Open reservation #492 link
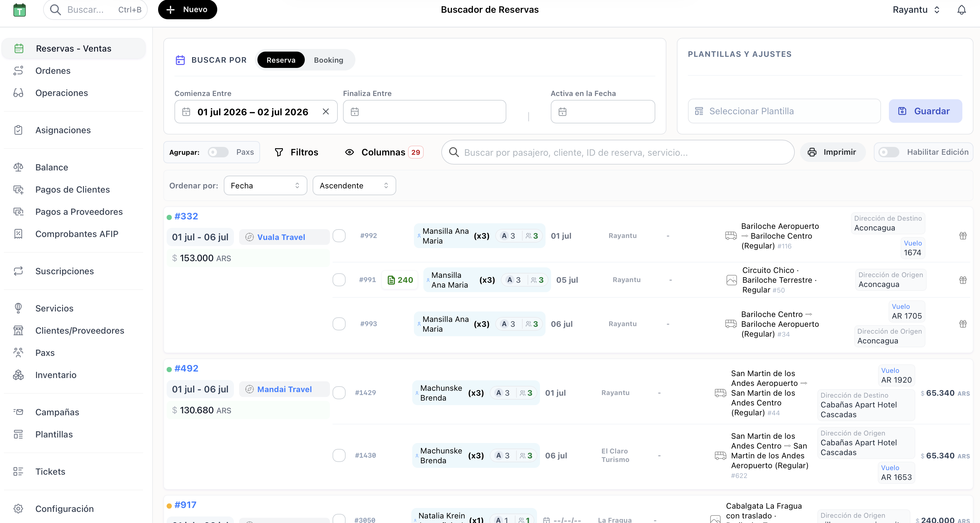This screenshot has height=523, width=980. (186, 368)
